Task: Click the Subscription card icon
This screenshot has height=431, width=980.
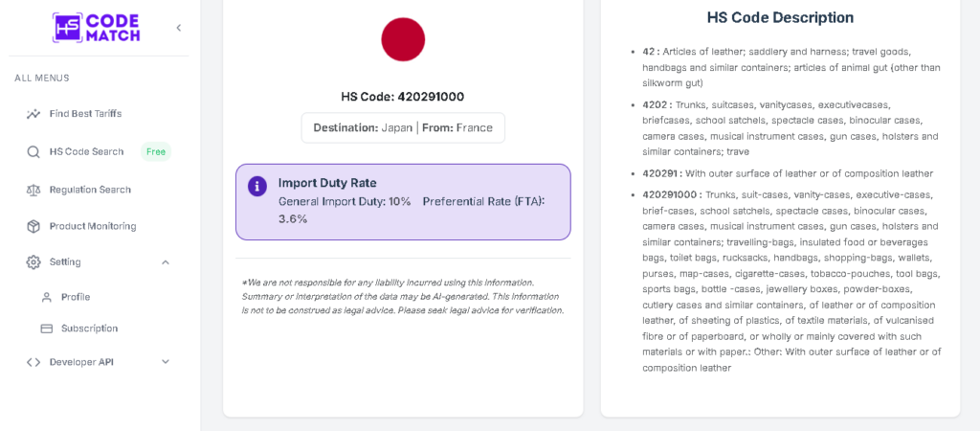Action: tap(46, 329)
